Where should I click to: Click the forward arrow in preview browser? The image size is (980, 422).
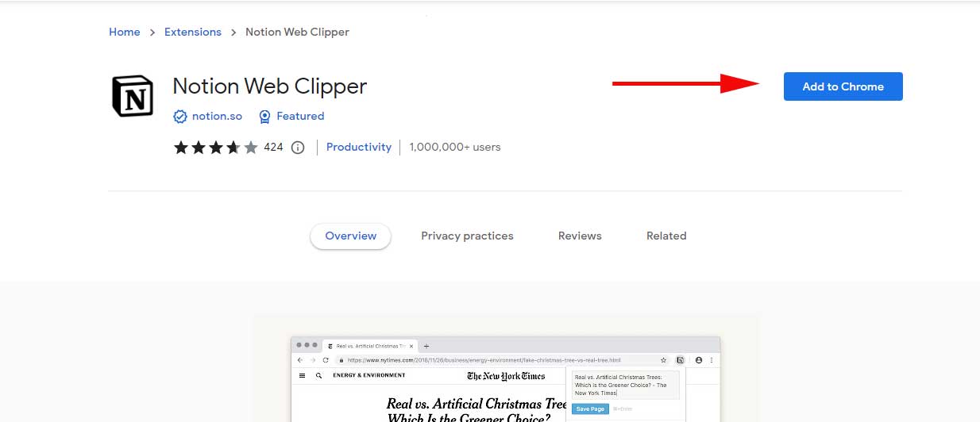click(313, 360)
